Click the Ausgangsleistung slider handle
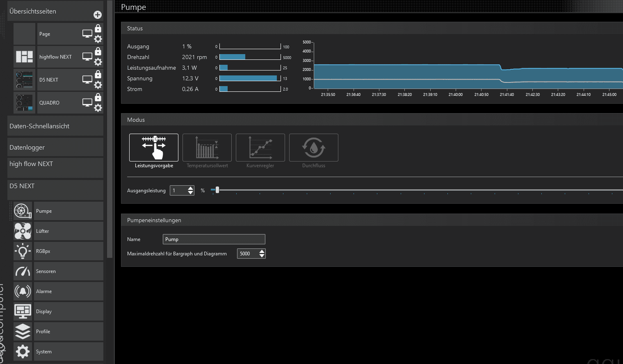This screenshot has height=364, width=623. [217, 190]
